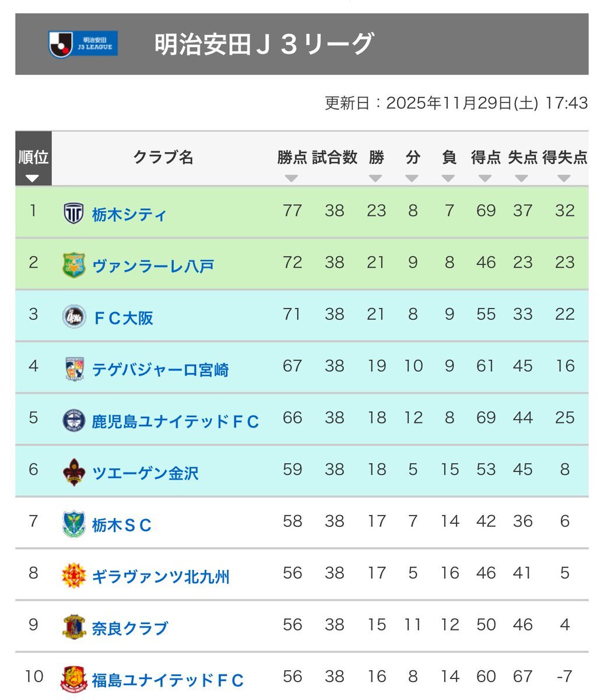Image resolution: width=604 pixels, height=700 pixels.
Task: Open the 福島ユナイテッドＦＣ team link
Action: pyautogui.click(x=167, y=680)
